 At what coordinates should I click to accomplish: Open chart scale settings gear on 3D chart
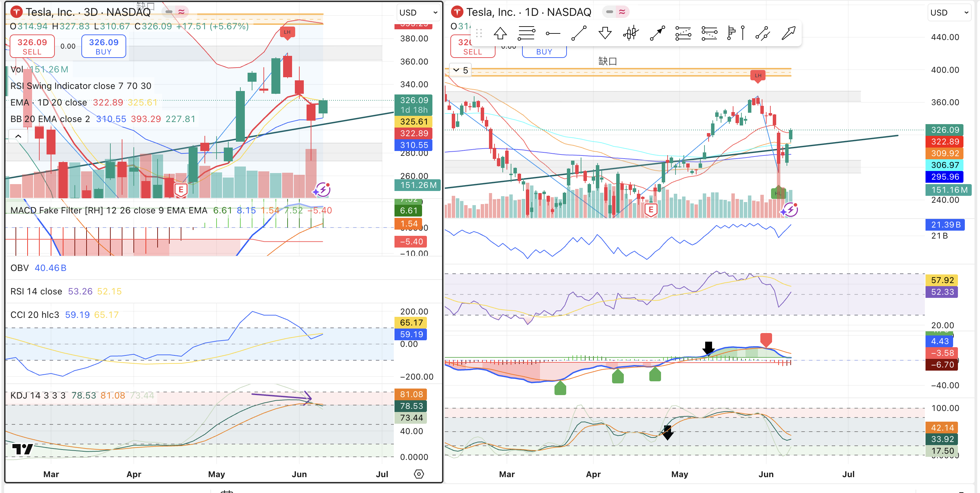419,474
